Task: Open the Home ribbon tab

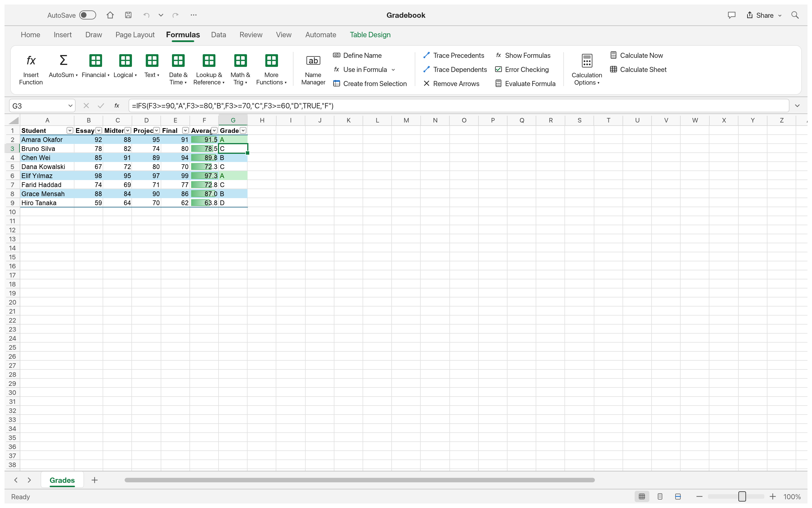Action: (x=30, y=35)
